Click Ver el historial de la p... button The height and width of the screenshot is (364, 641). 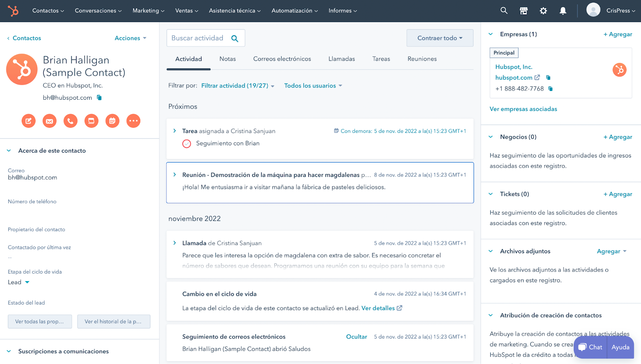[114, 322]
